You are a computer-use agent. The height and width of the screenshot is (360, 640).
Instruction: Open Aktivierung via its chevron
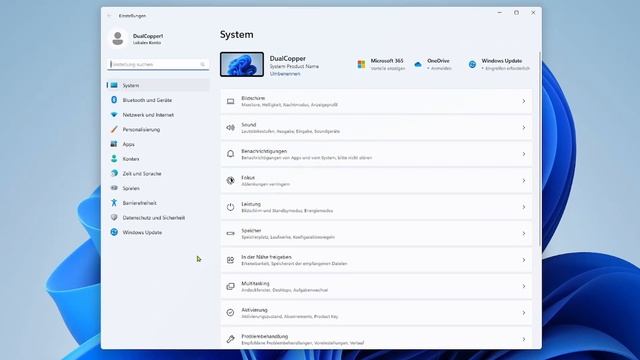(x=524, y=313)
